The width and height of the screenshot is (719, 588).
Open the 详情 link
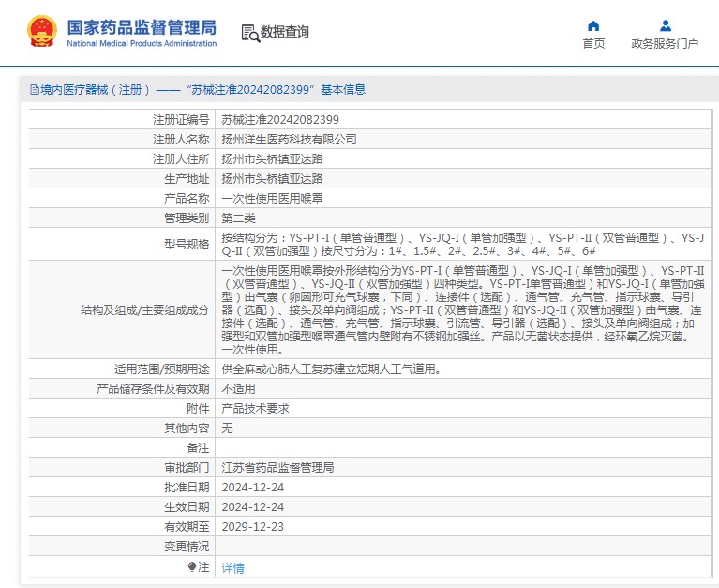232,567
